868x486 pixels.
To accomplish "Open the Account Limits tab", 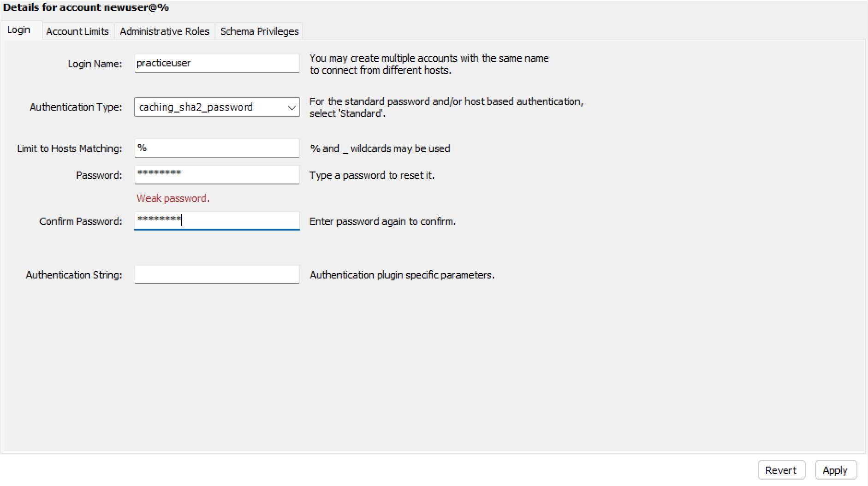I will pyautogui.click(x=77, y=31).
